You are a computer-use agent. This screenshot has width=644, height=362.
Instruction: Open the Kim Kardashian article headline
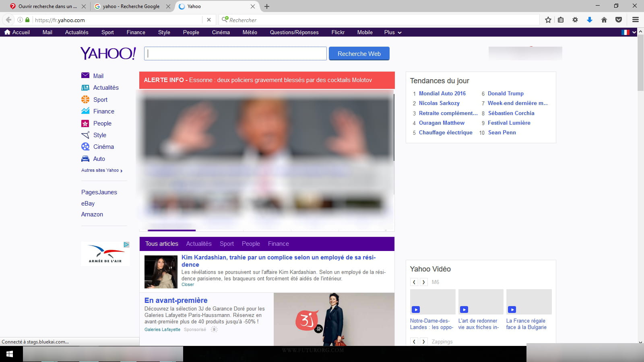[x=279, y=261]
